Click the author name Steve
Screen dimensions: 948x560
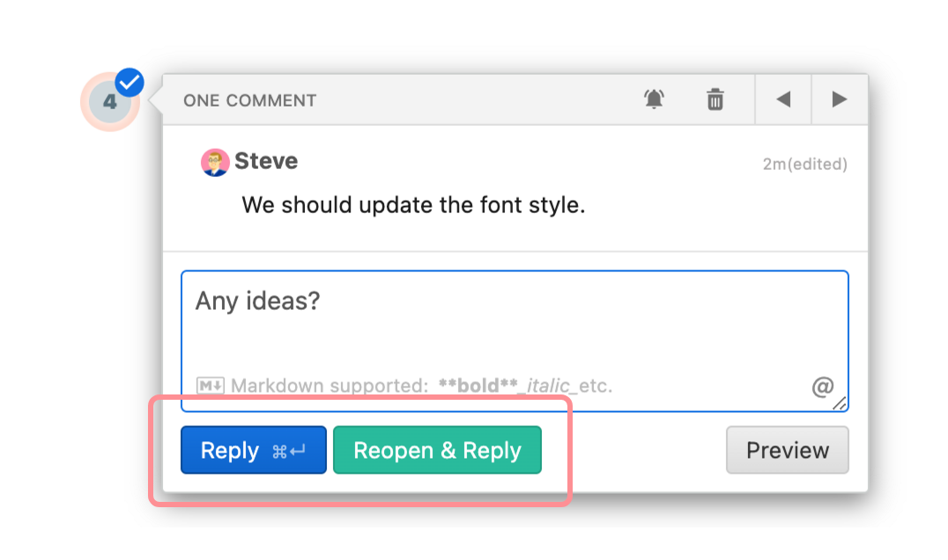tap(266, 161)
